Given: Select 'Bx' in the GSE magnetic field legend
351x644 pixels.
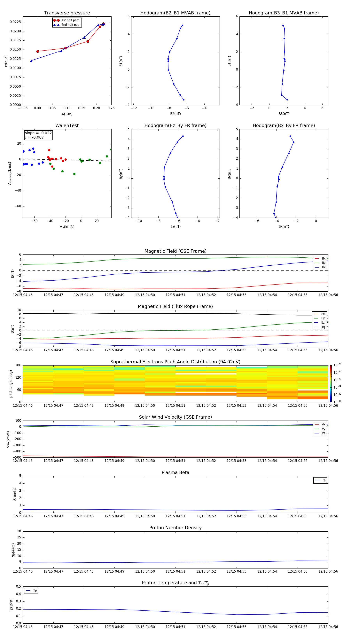Looking at the screenshot, I should pos(320,259).
